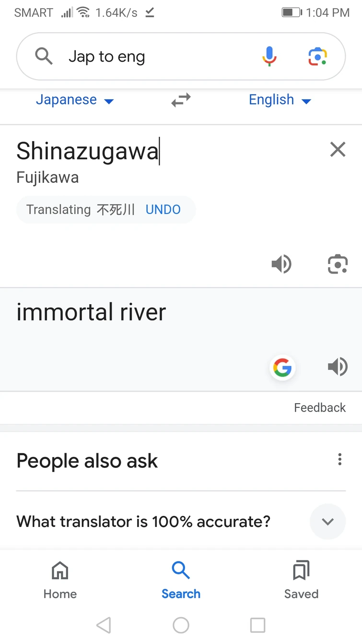Tap the Google logo button
This screenshot has width=362, height=644.
(x=282, y=368)
